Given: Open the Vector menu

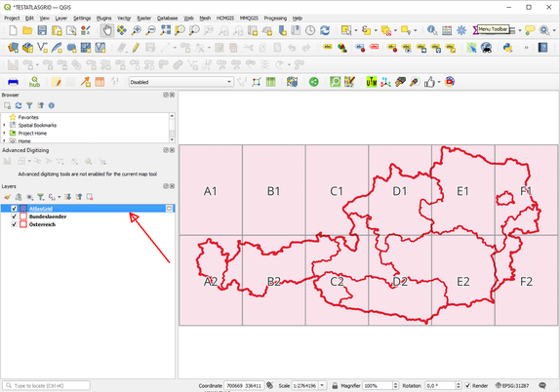Looking at the screenshot, I should pos(124,19).
